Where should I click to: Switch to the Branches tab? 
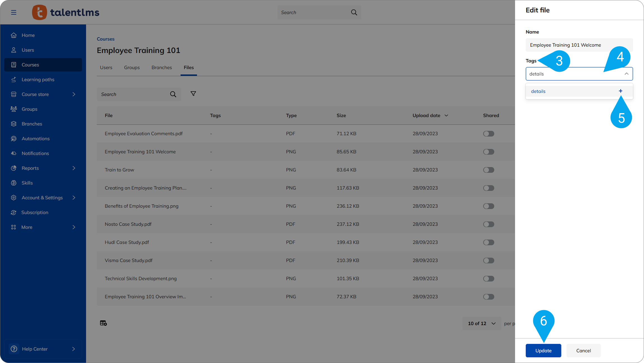click(162, 68)
